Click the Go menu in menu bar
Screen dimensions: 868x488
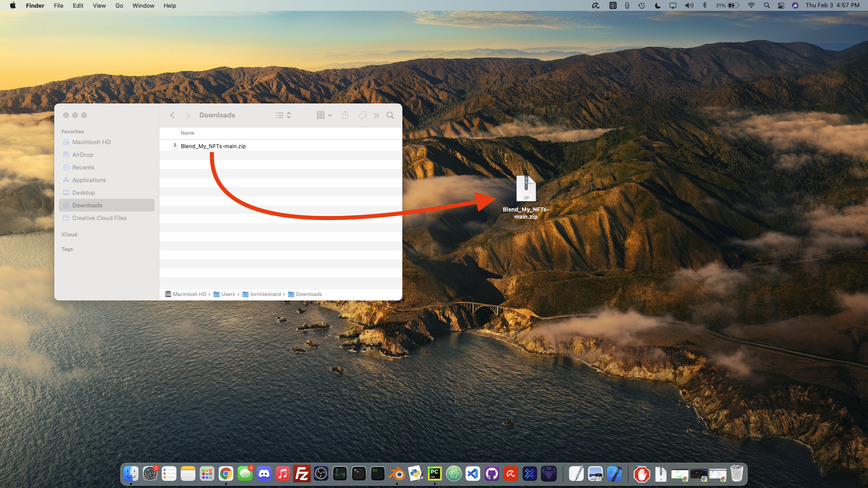point(119,6)
